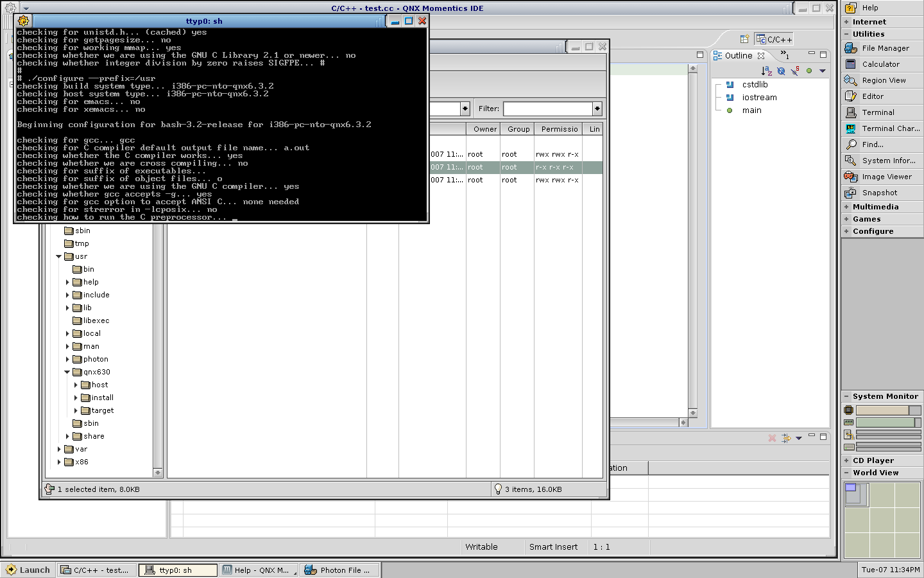Click the memory usage bar

coord(889,423)
